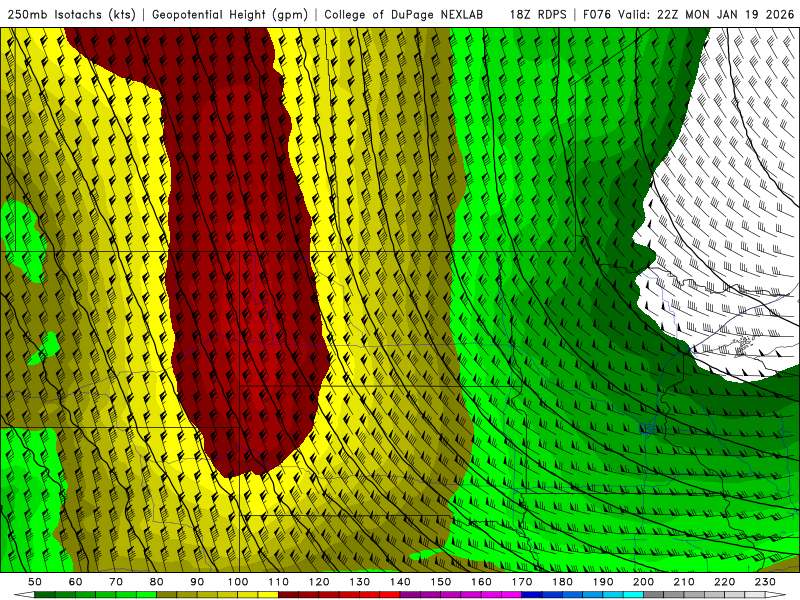Image resolution: width=800 pixels, height=600 pixels.
Task: Click the cyan colorbar swatch before 200
Action: (x=634, y=595)
